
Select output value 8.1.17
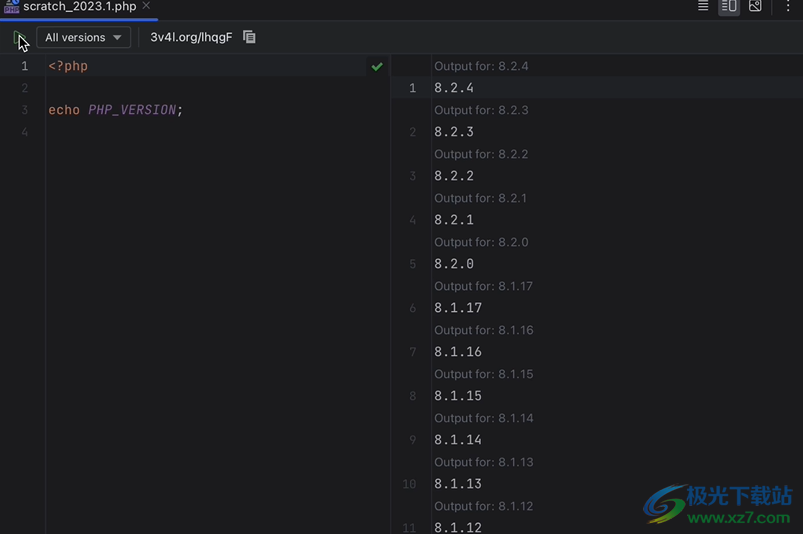(x=458, y=308)
